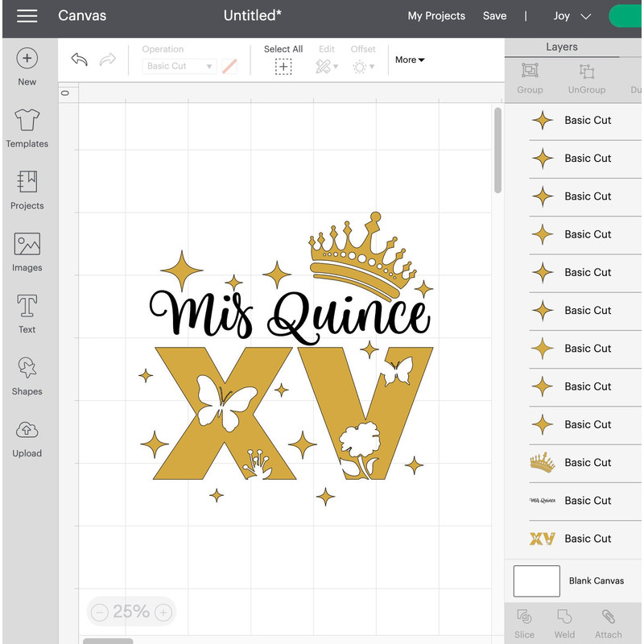Expand the Joy machine dropdown
Image resolution: width=644 pixels, height=644 pixels.
coord(572,15)
